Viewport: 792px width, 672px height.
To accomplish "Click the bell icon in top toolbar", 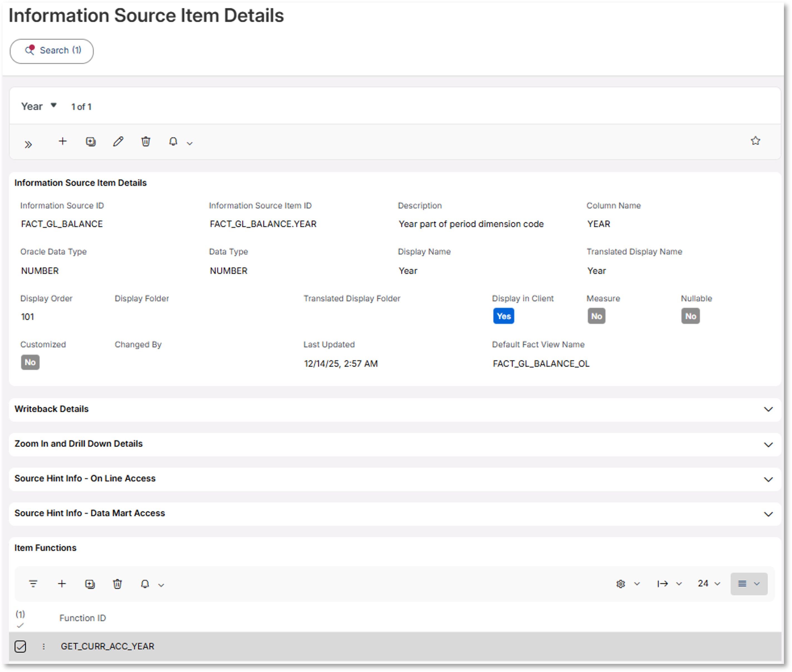I will [x=173, y=142].
